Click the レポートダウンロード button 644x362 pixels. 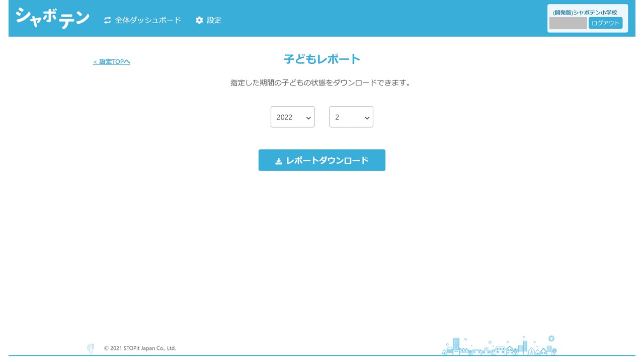click(x=322, y=160)
